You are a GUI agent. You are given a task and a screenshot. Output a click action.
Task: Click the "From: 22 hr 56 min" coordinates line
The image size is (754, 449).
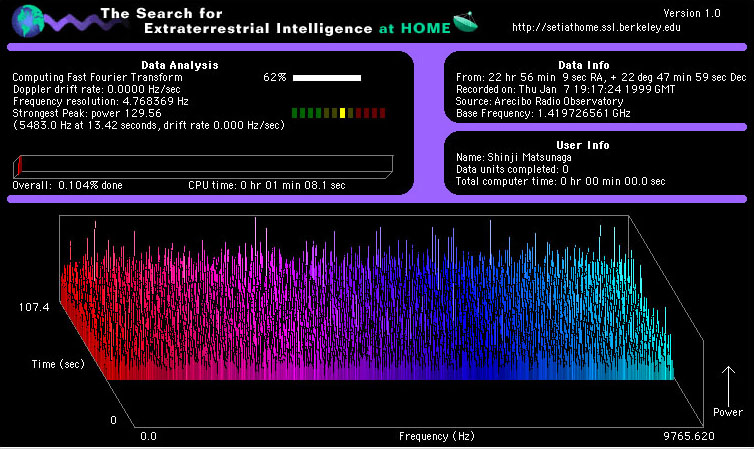click(601, 77)
